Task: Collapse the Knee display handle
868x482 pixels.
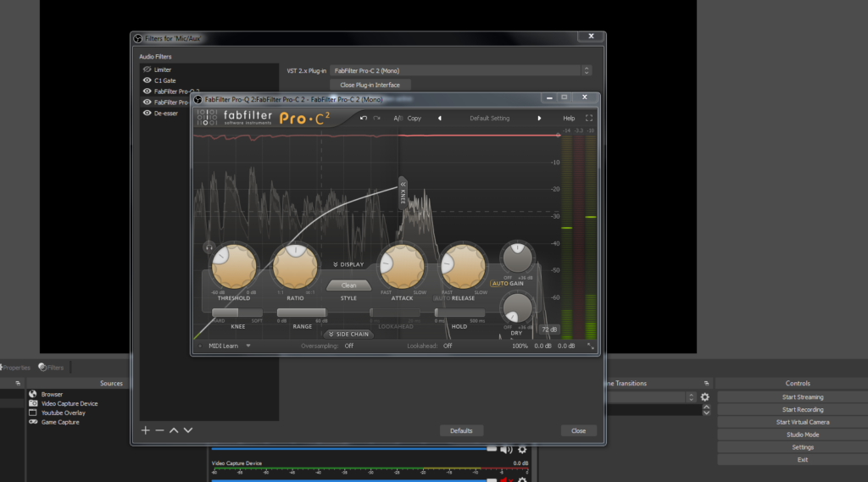Action: [x=403, y=193]
